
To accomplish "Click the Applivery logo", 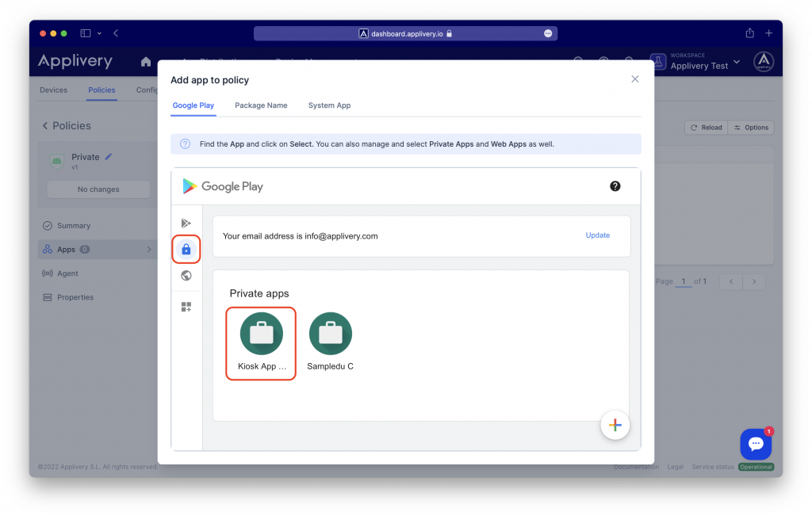I will coord(75,62).
